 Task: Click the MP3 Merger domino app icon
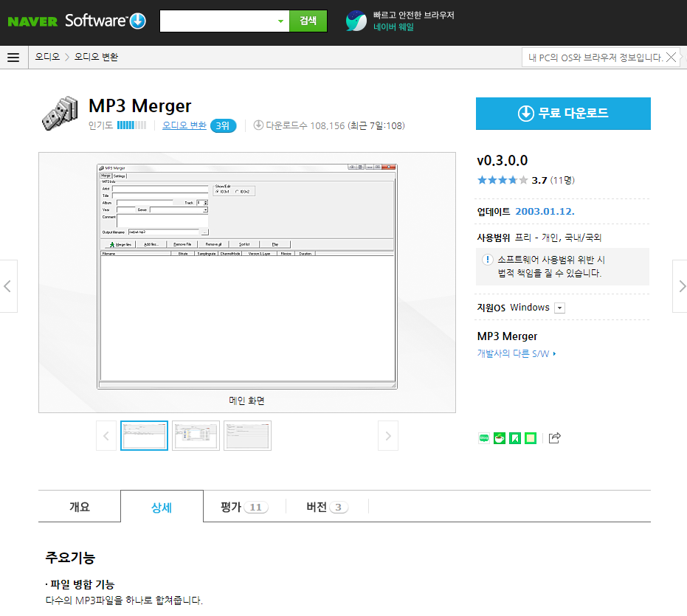[x=60, y=113]
